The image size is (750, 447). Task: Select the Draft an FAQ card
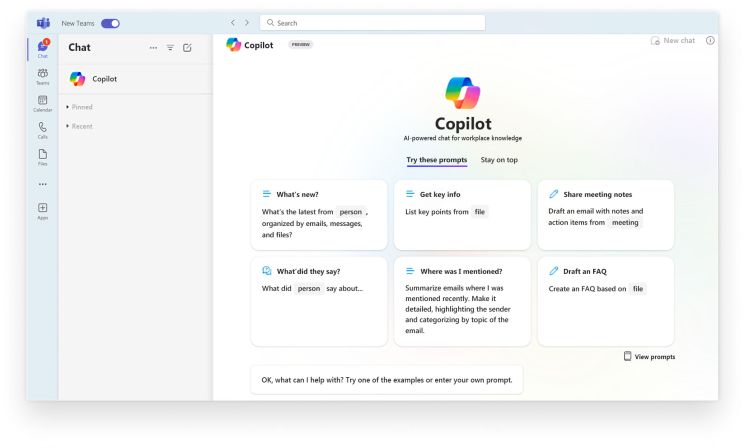[606, 302]
